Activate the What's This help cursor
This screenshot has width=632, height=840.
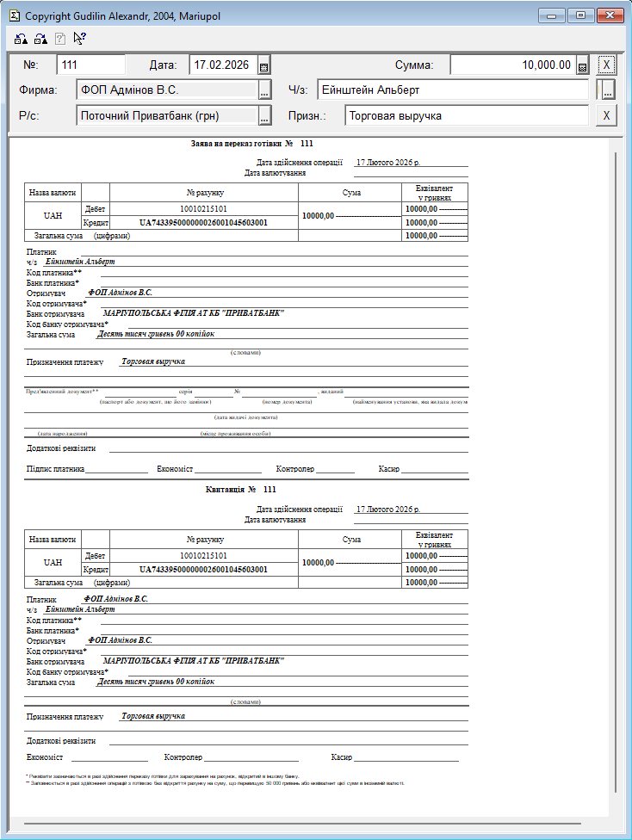pyautogui.click(x=80, y=38)
